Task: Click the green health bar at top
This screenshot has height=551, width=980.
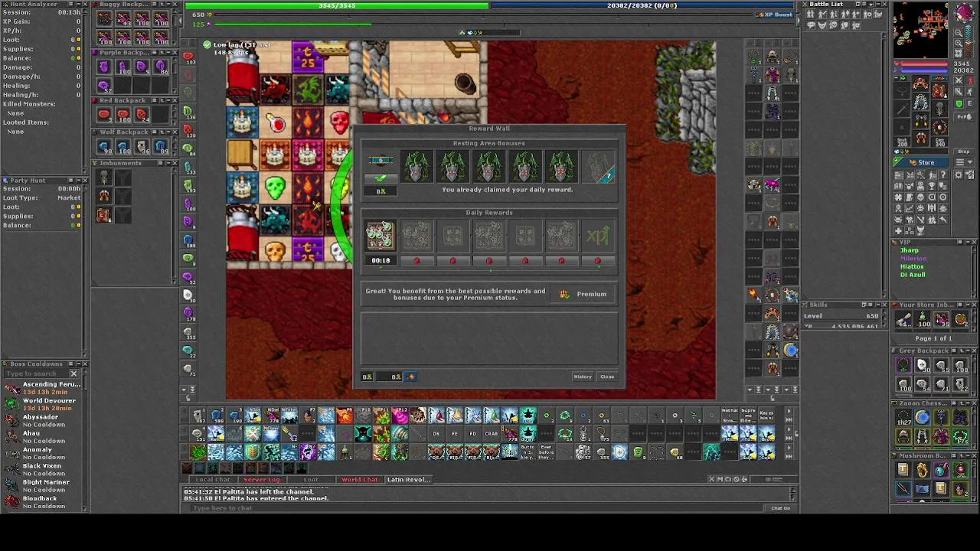Action: point(337,5)
